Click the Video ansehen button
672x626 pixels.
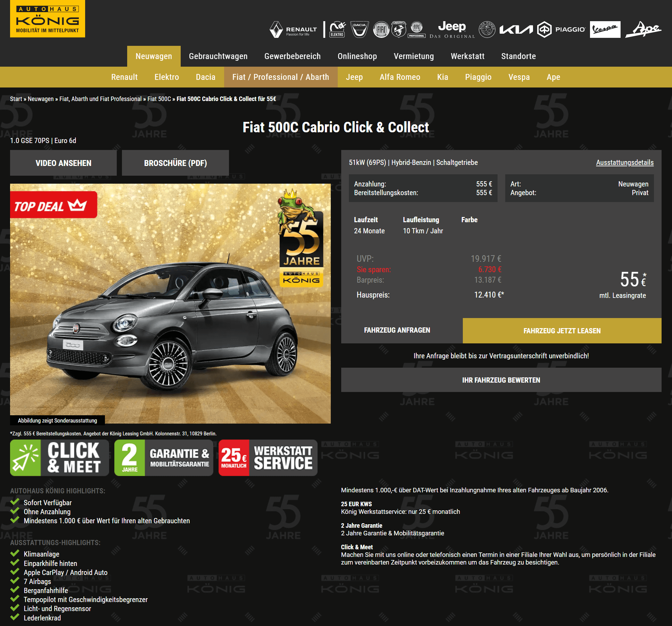click(x=64, y=163)
